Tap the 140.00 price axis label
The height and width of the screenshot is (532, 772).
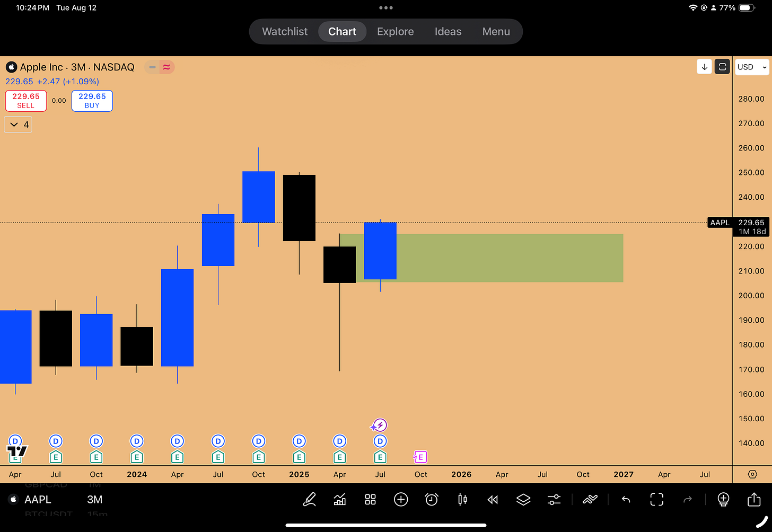[751, 443]
